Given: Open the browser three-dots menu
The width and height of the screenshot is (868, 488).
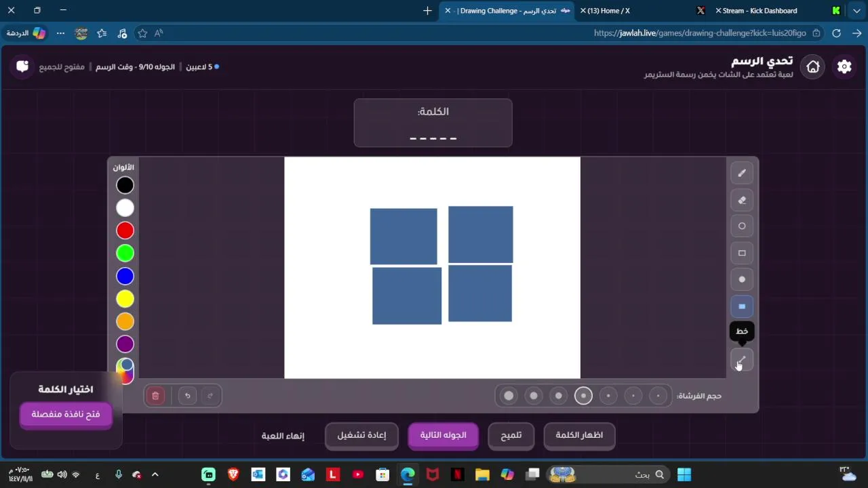Looking at the screenshot, I should 61,33.
